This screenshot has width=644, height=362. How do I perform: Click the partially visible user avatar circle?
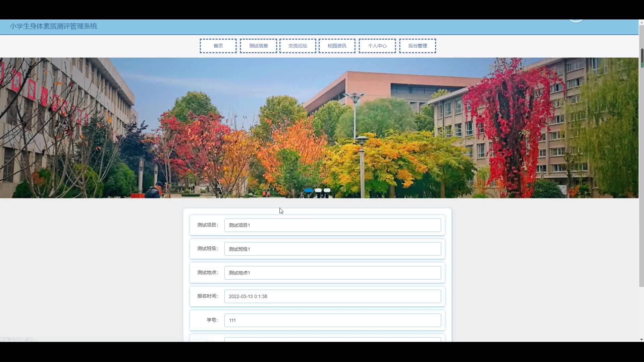pyautogui.click(x=576, y=20)
